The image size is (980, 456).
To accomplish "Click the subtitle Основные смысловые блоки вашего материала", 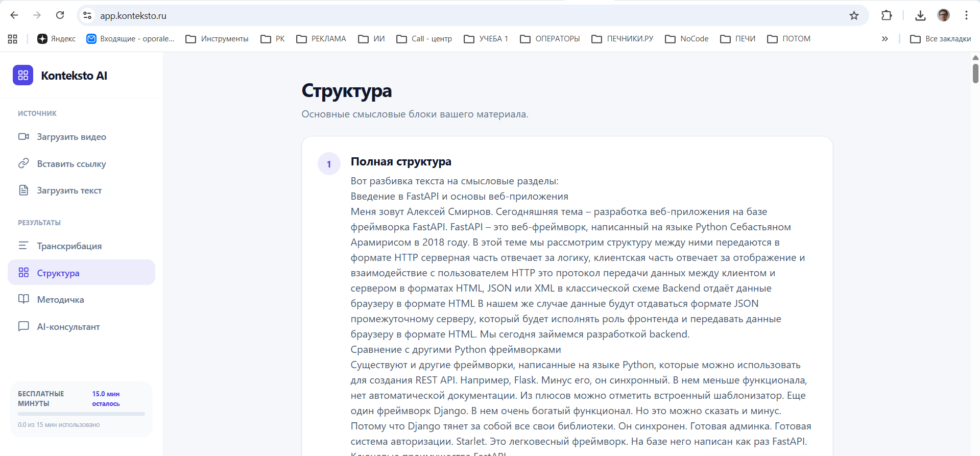I will tap(415, 114).
